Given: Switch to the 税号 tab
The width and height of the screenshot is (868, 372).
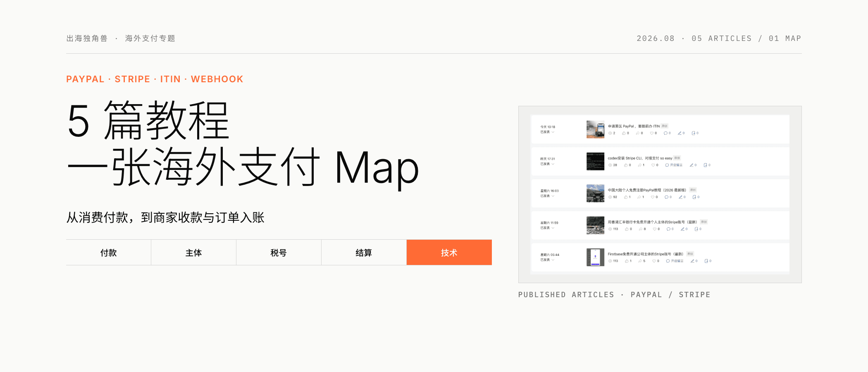Looking at the screenshot, I should pyautogui.click(x=279, y=253).
